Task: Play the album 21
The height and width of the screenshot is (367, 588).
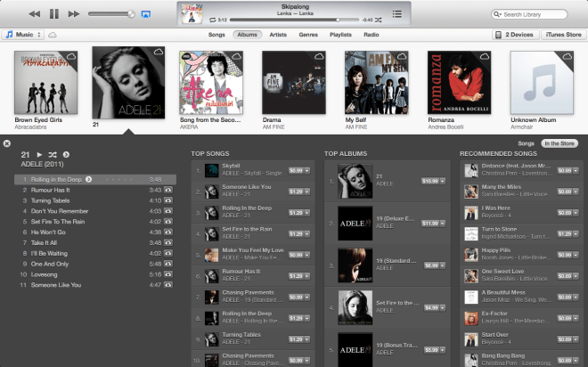Action: pos(39,155)
